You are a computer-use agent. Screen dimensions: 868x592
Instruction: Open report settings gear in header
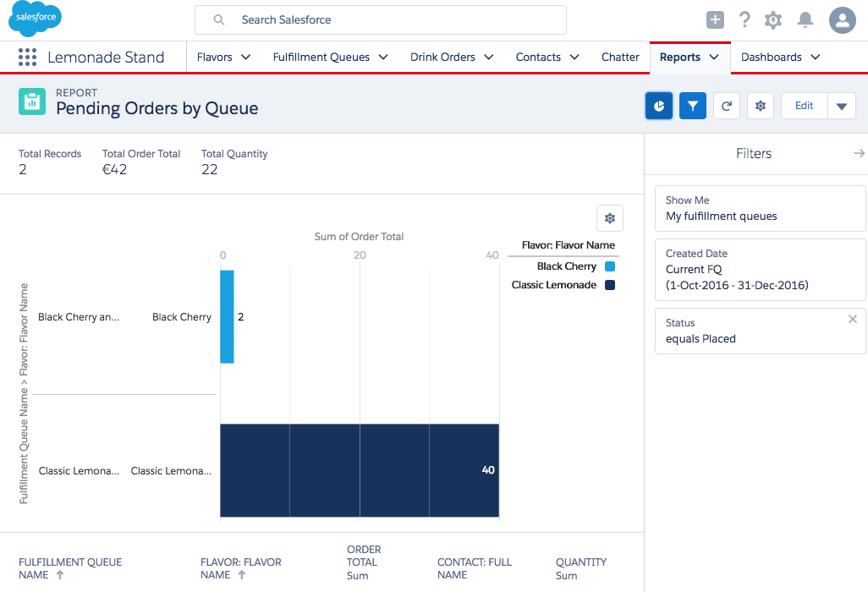[x=761, y=106]
